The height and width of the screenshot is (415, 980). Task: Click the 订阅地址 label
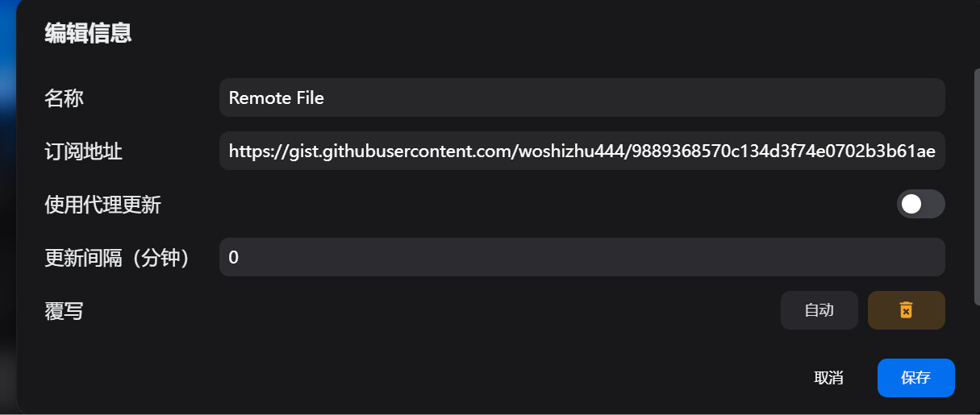click(x=83, y=151)
